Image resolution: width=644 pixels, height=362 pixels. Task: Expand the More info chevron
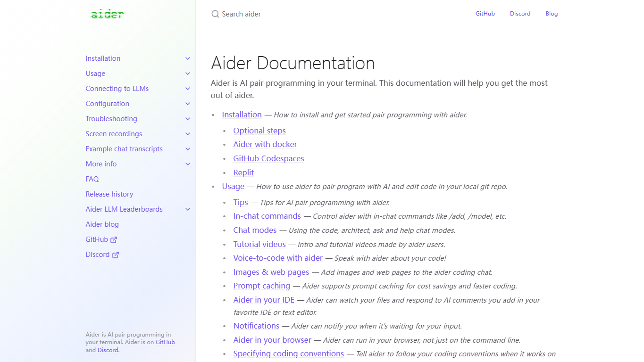pyautogui.click(x=188, y=164)
